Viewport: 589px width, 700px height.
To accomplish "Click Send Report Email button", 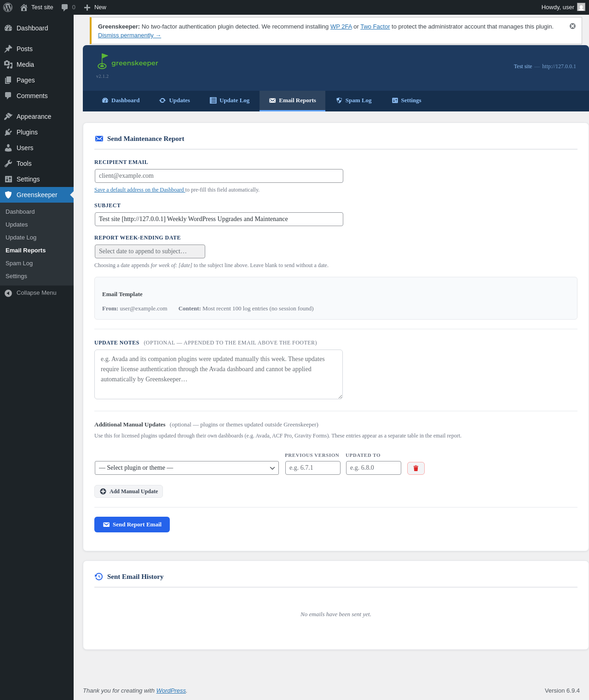I will [x=132, y=525].
